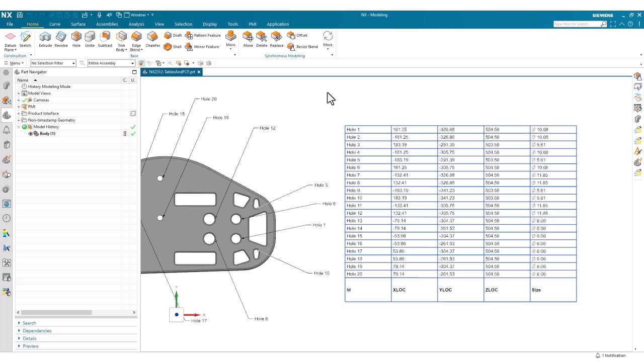
Task: Expand the Model Views tree node
Action: 19,94
